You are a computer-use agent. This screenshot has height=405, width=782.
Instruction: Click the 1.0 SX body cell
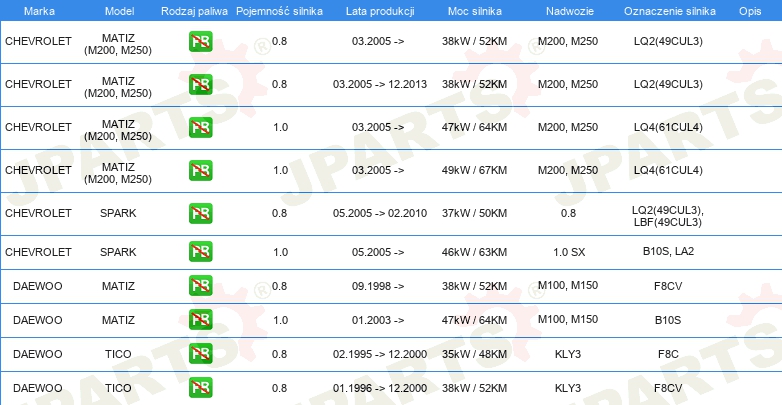click(x=568, y=251)
